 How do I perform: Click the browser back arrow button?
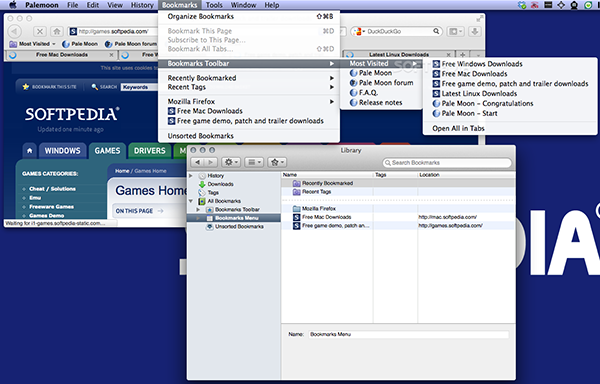(x=15, y=31)
